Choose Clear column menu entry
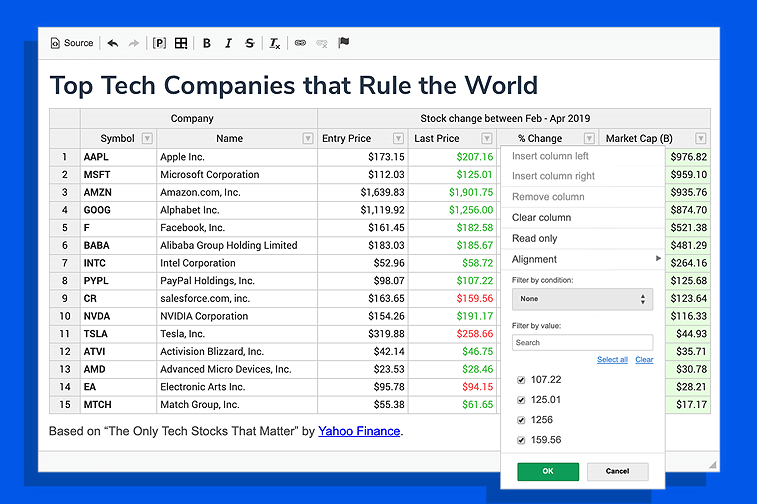This screenshot has height=504, width=757. 583,218
